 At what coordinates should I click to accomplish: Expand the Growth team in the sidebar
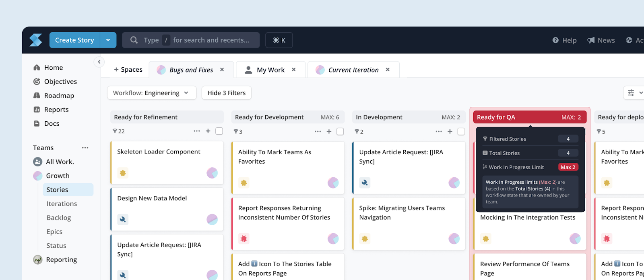(x=58, y=176)
